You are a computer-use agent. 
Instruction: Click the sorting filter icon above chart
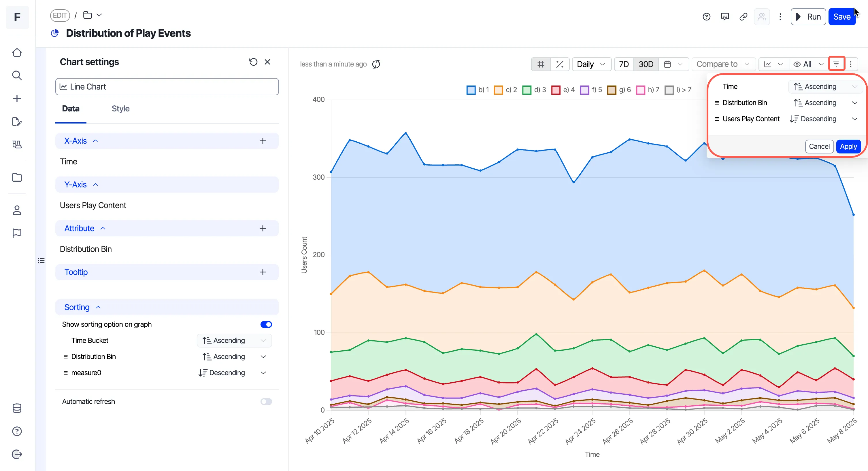click(x=836, y=64)
